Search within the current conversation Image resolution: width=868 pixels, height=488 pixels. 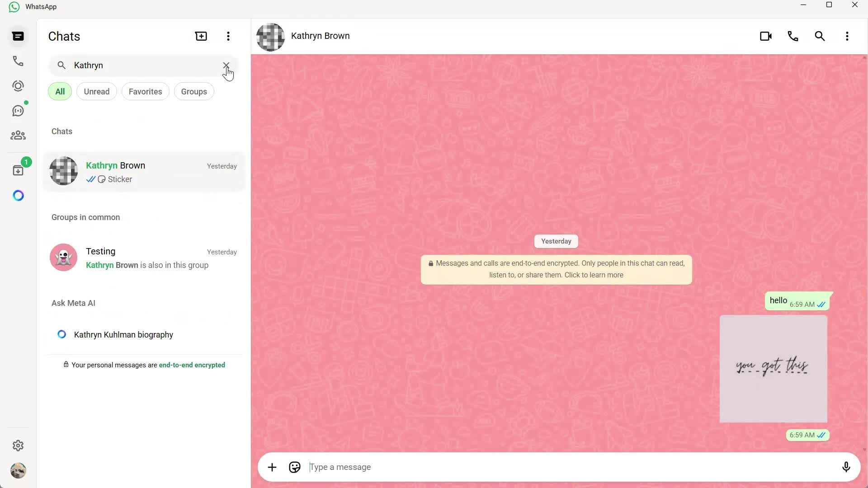coord(820,36)
